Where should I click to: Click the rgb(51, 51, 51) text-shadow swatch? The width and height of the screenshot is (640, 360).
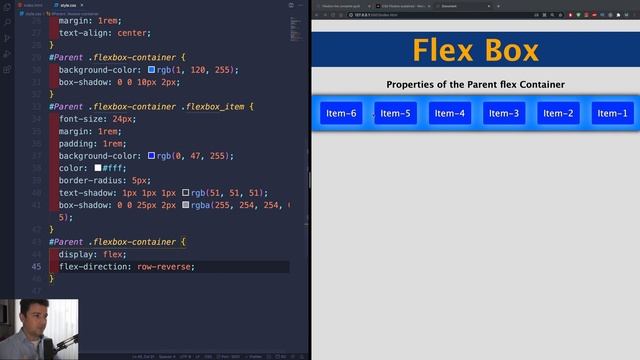coord(185,192)
